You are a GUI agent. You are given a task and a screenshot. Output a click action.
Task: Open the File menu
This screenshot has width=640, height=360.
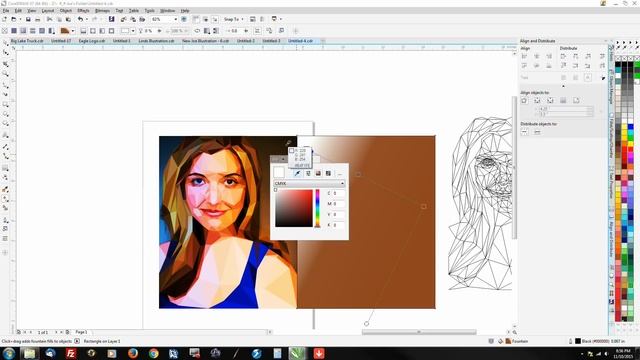tap(6, 11)
